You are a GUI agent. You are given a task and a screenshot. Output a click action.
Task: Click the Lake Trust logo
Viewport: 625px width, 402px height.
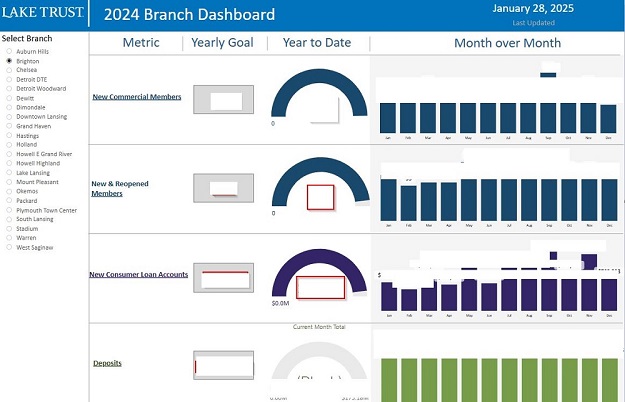43,15
